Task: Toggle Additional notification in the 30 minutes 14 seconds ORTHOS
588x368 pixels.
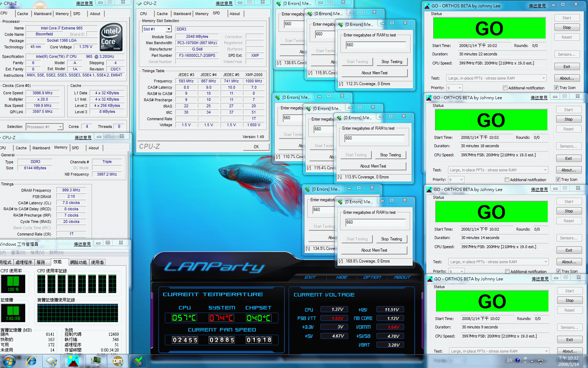Action: [507, 272]
